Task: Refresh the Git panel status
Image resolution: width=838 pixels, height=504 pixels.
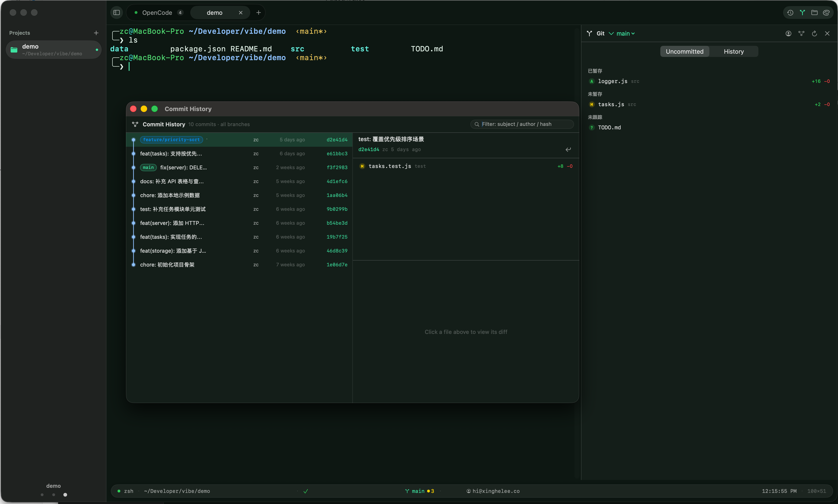Action: tap(814, 33)
